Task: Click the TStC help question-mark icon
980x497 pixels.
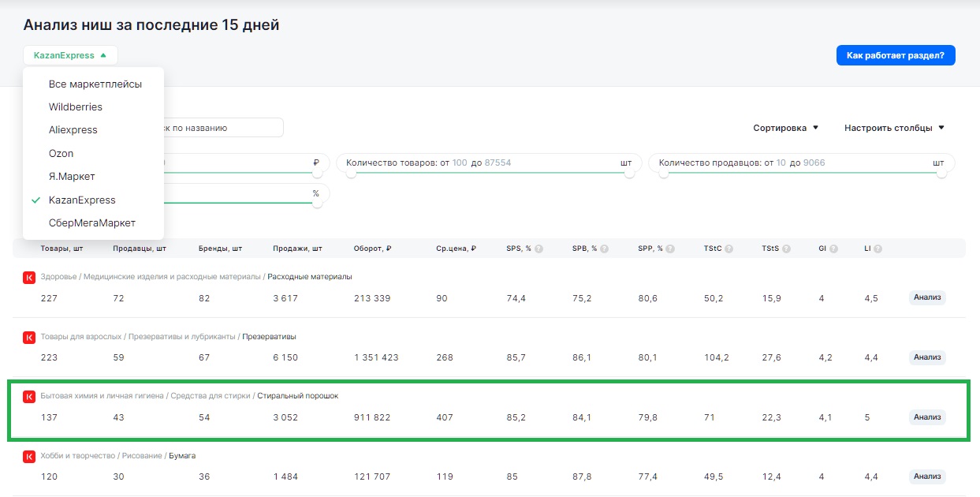Action: tap(729, 248)
